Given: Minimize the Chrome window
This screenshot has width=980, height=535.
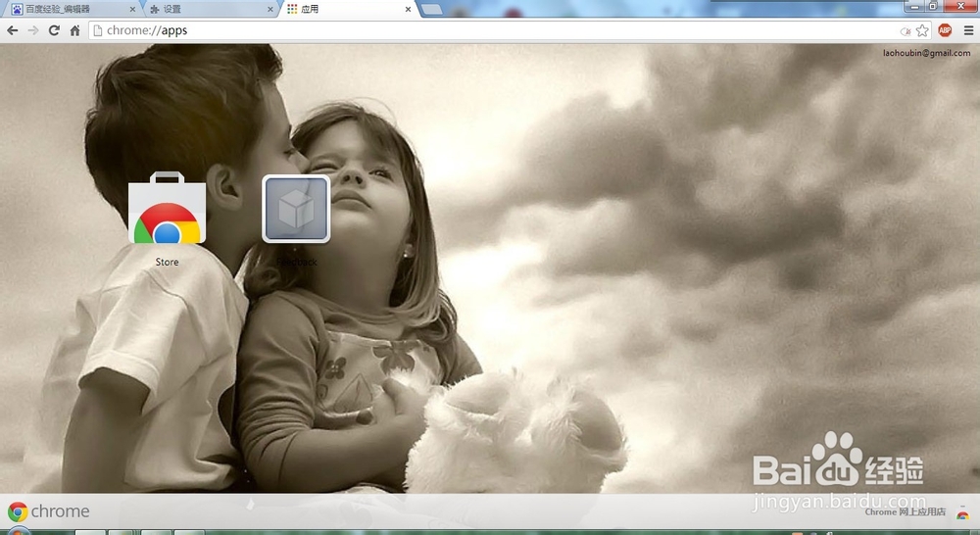Looking at the screenshot, I should coord(915,6).
